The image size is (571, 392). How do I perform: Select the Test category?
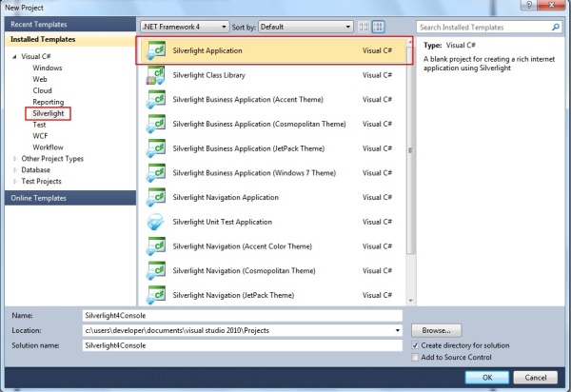tap(39, 125)
